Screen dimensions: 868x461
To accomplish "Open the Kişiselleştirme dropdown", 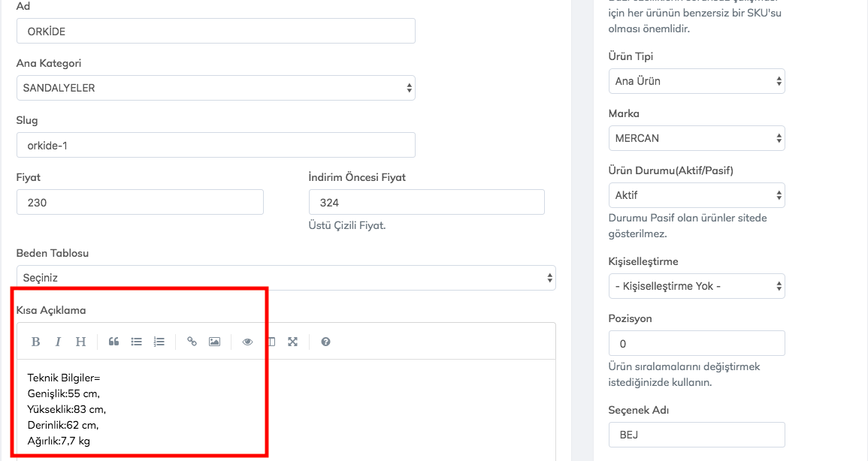I will tap(696, 286).
